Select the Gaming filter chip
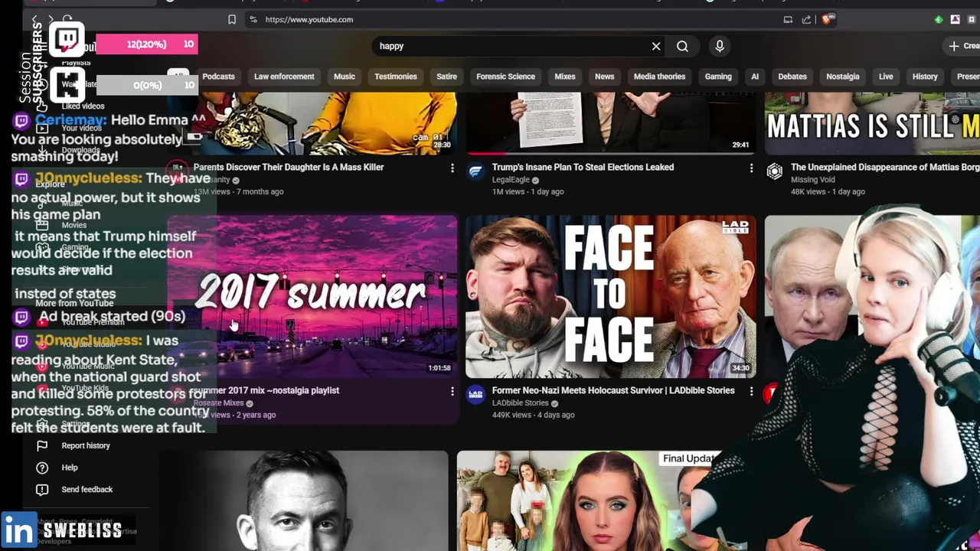 pyautogui.click(x=718, y=77)
